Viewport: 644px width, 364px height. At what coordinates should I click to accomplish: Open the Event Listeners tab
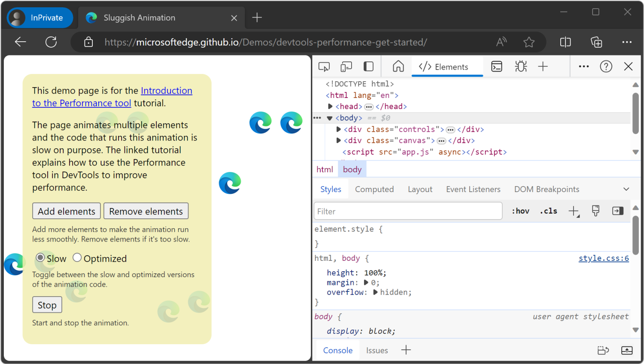473,189
